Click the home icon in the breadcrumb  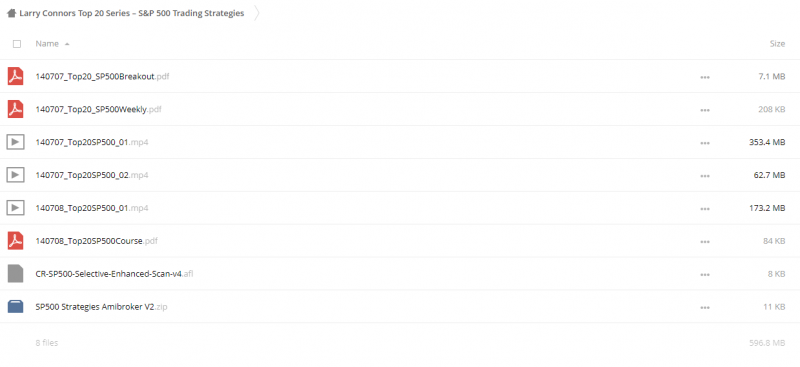(11, 14)
